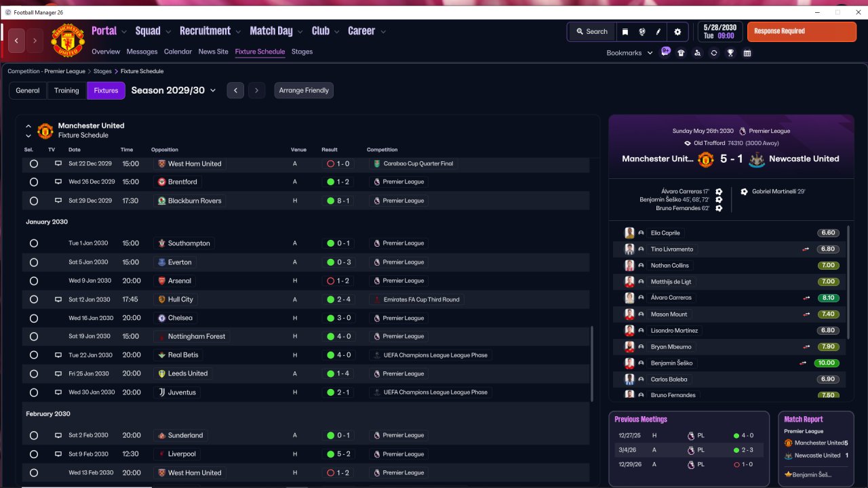Image resolution: width=868 pixels, height=488 pixels.
Task: Click Manchester United crest in match summary
Action: coord(706,159)
